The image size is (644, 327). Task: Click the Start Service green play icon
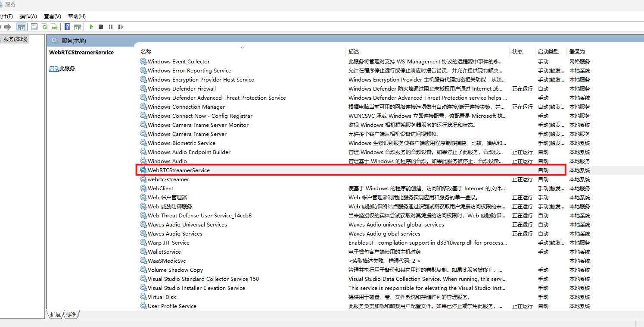tap(91, 27)
